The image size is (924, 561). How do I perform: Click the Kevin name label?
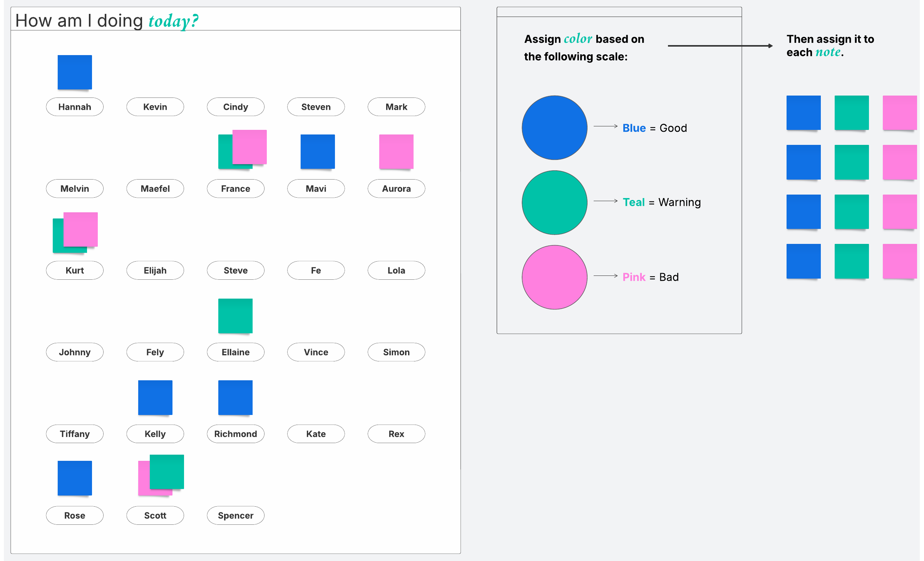(x=155, y=107)
